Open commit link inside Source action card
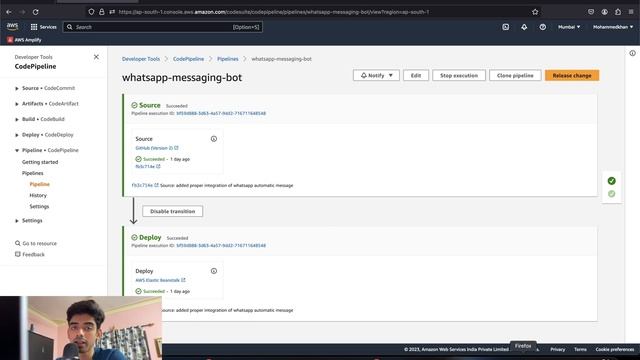 click(148, 167)
